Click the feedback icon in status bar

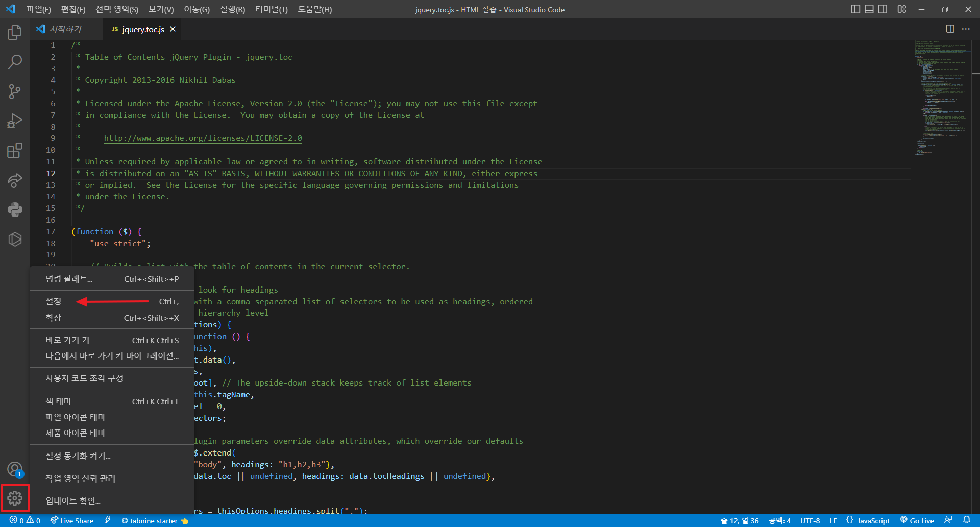click(x=948, y=520)
